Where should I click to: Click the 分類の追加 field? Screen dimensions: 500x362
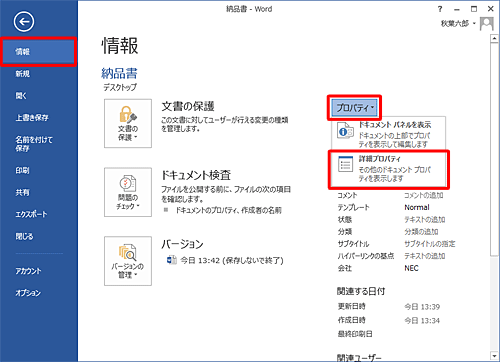coord(421,232)
